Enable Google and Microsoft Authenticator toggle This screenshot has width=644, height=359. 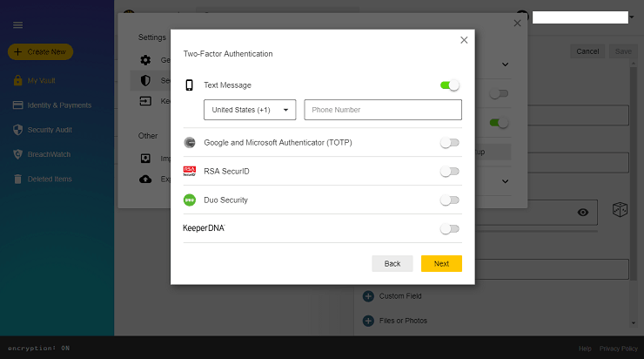tap(449, 142)
